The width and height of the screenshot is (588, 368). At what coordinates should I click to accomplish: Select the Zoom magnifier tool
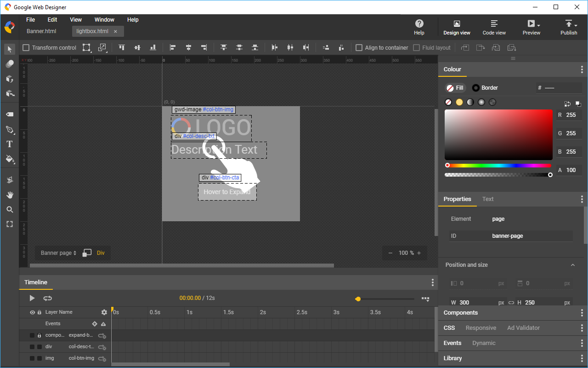[9, 210]
